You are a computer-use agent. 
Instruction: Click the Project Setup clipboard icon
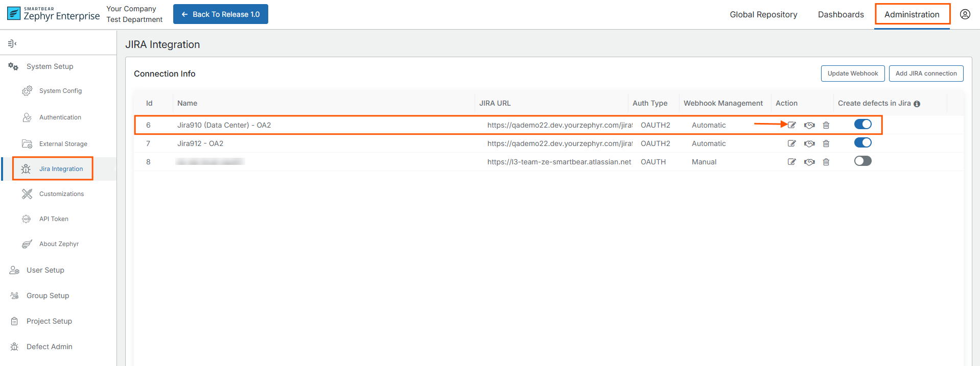pos(14,321)
